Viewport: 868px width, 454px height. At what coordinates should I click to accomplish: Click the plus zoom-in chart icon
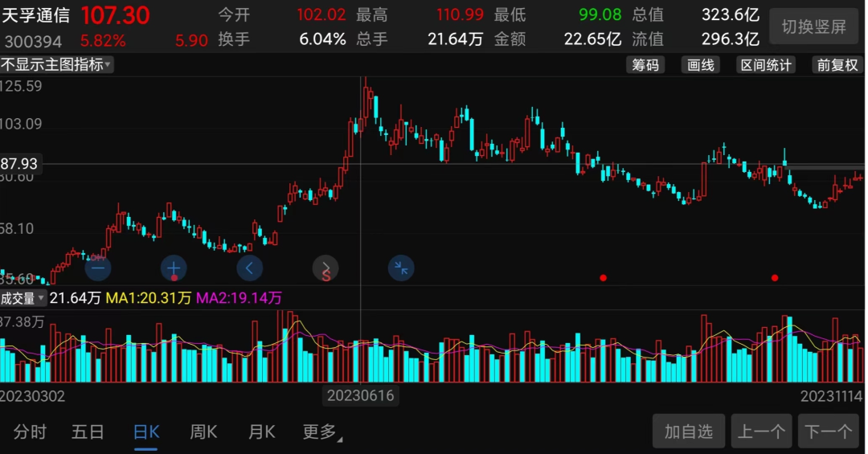pos(174,268)
